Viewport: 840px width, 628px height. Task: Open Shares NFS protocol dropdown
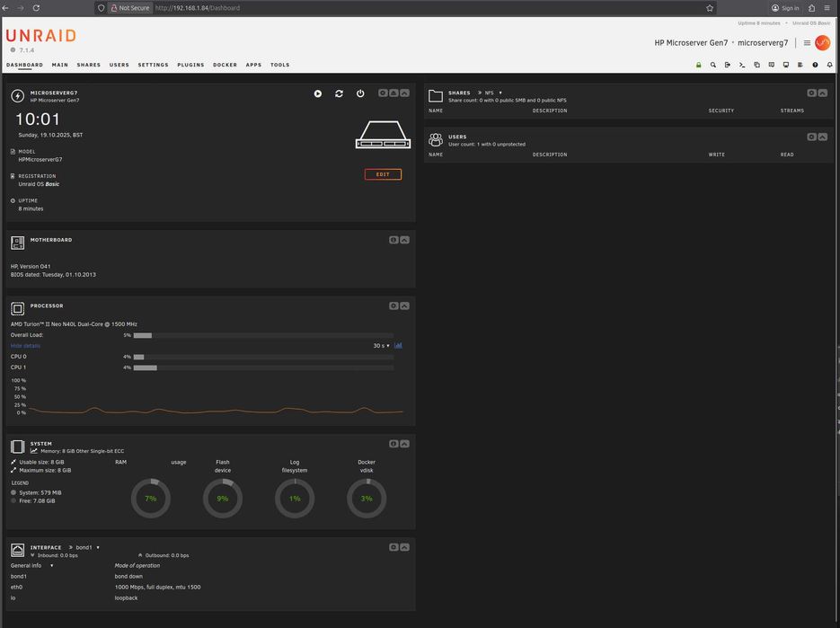(x=493, y=93)
